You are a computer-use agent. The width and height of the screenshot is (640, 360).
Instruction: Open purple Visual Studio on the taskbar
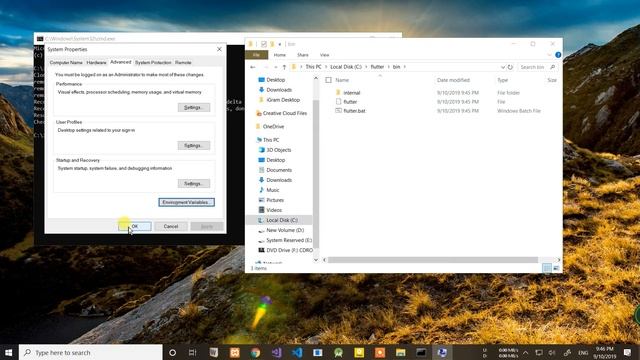tap(276, 352)
